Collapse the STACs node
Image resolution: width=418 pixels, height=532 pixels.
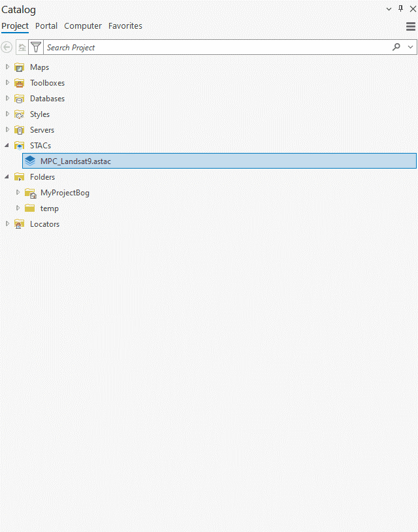[x=7, y=145]
